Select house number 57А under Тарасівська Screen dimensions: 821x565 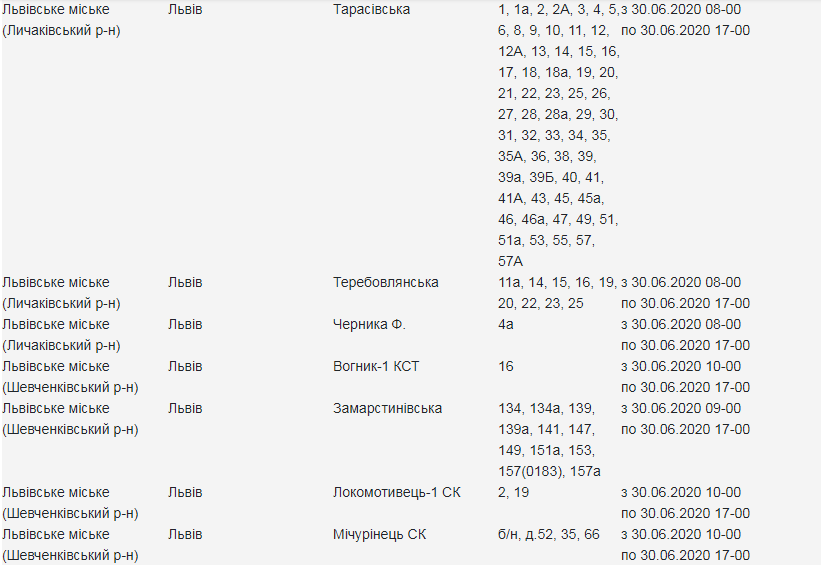click(510, 261)
